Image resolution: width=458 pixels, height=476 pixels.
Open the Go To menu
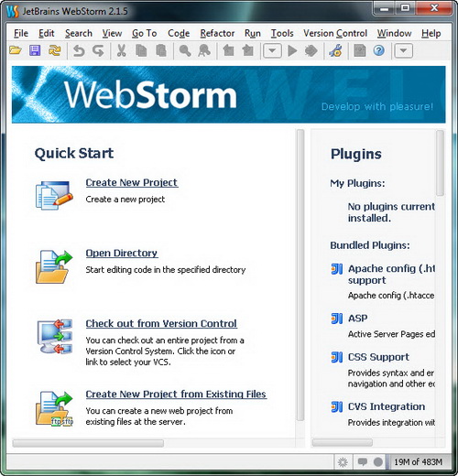click(x=145, y=33)
